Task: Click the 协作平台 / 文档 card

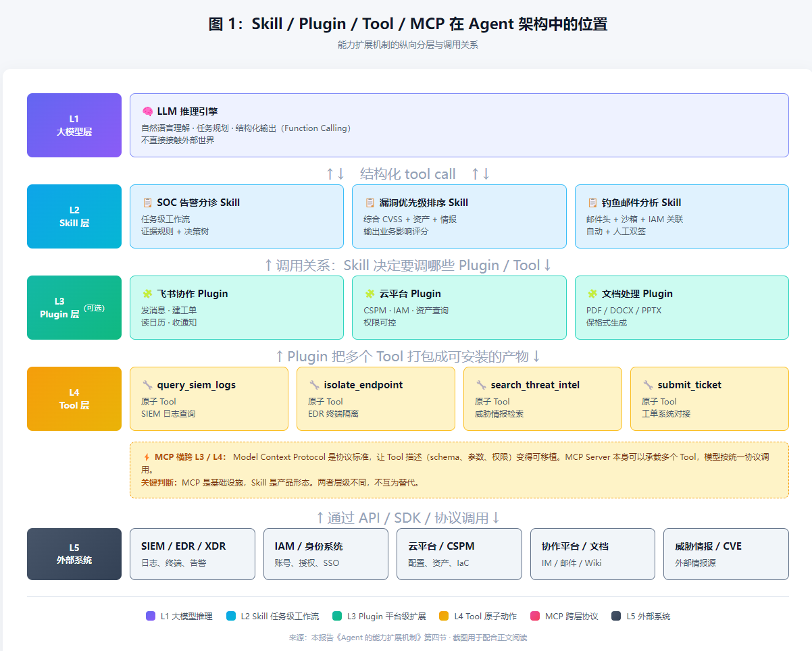Action: (x=592, y=554)
